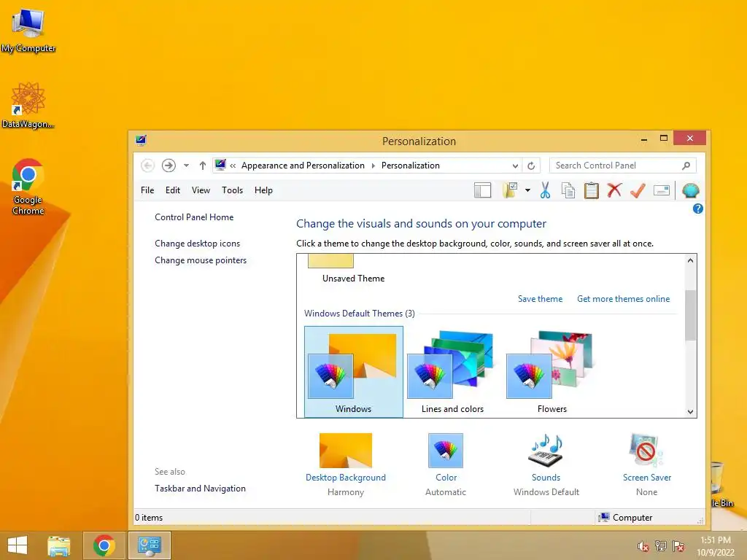Open Taskbar and Navigation link

coord(200,488)
